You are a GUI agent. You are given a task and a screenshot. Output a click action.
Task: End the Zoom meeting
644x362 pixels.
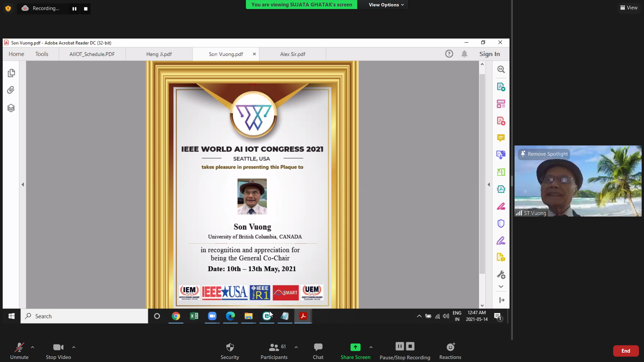[x=626, y=351]
